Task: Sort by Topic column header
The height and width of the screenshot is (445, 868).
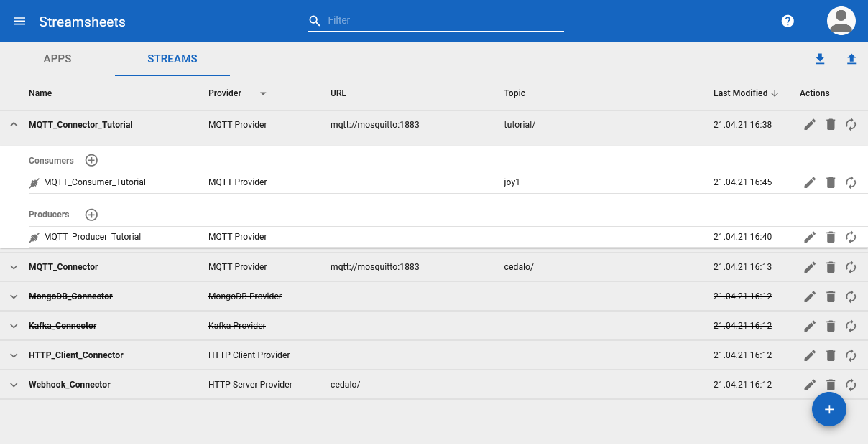Action: 514,93
